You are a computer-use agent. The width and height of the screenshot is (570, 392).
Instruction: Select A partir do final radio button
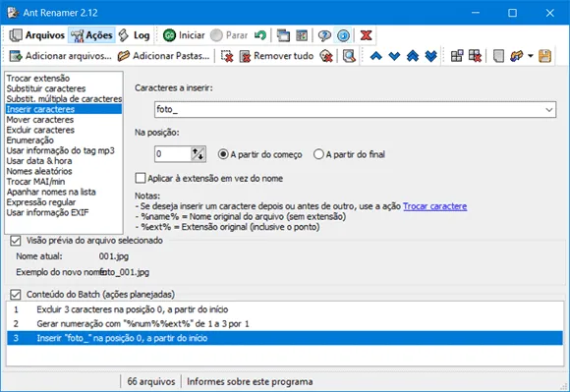[349, 154]
